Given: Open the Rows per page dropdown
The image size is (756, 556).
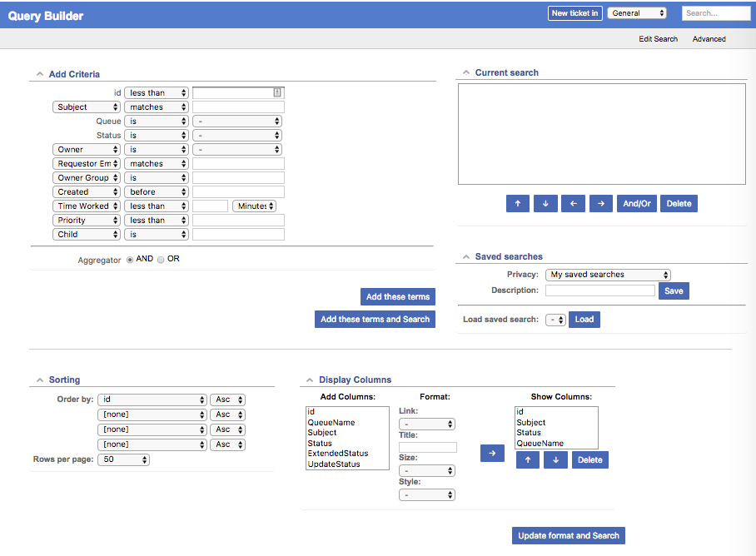Looking at the screenshot, I should [123, 459].
